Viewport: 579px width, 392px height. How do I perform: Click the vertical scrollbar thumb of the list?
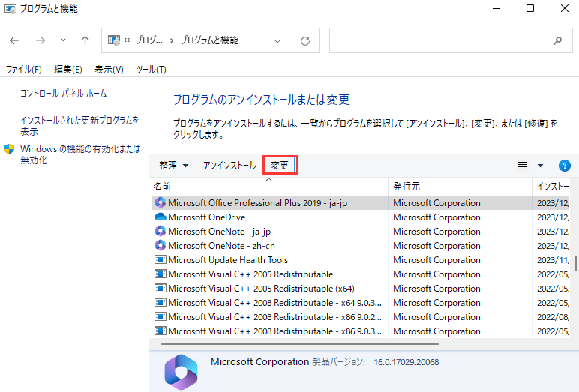coord(576,264)
